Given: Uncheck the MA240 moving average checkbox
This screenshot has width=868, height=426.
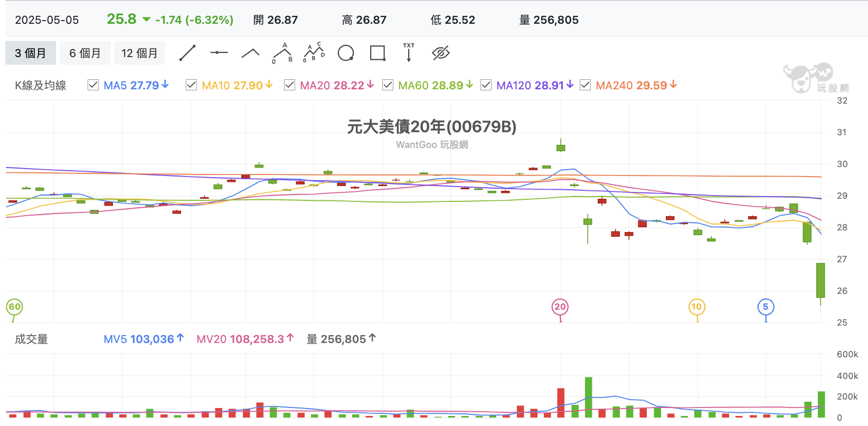Looking at the screenshot, I should pos(586,85).
